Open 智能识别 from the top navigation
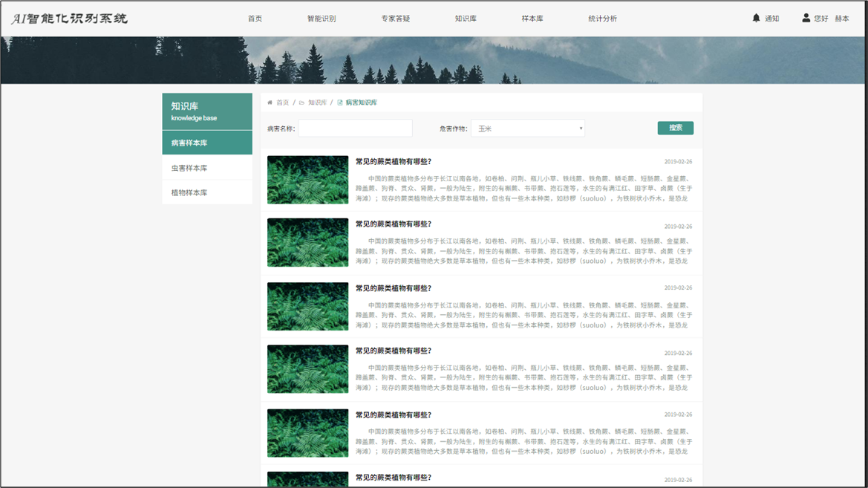Screen dimensions: 868x488 322,19
